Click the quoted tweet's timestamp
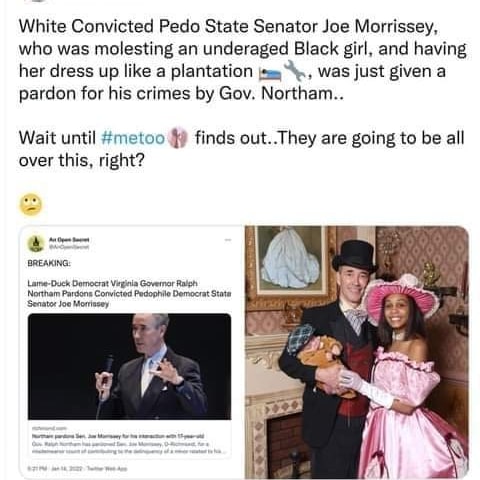Viewport: 480px width, 480px height. click(x=54, y=468)
